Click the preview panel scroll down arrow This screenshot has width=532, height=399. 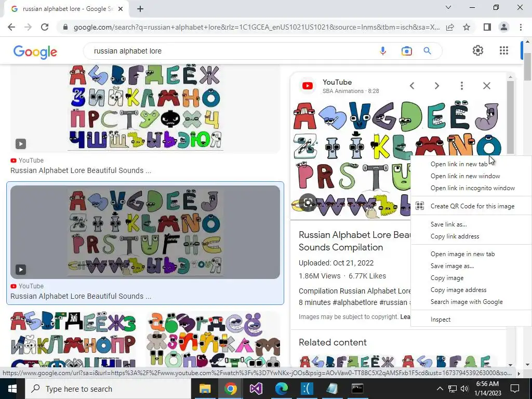(510, 365)
